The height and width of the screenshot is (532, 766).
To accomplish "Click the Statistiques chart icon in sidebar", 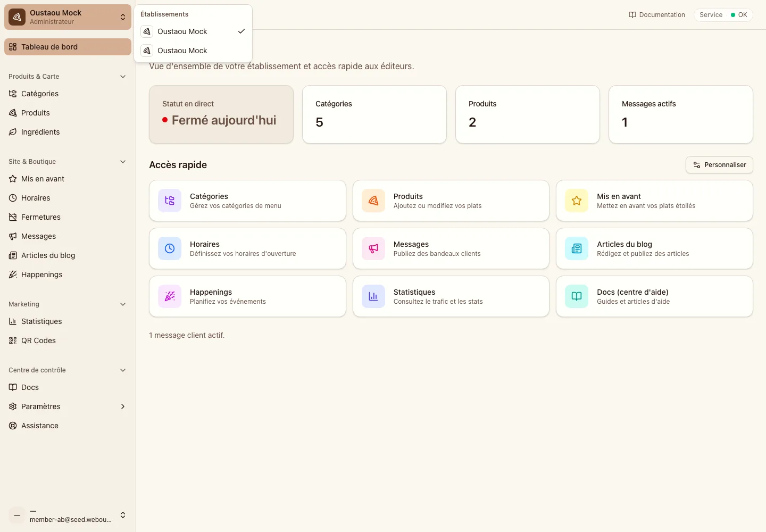I will pos(13,321).
